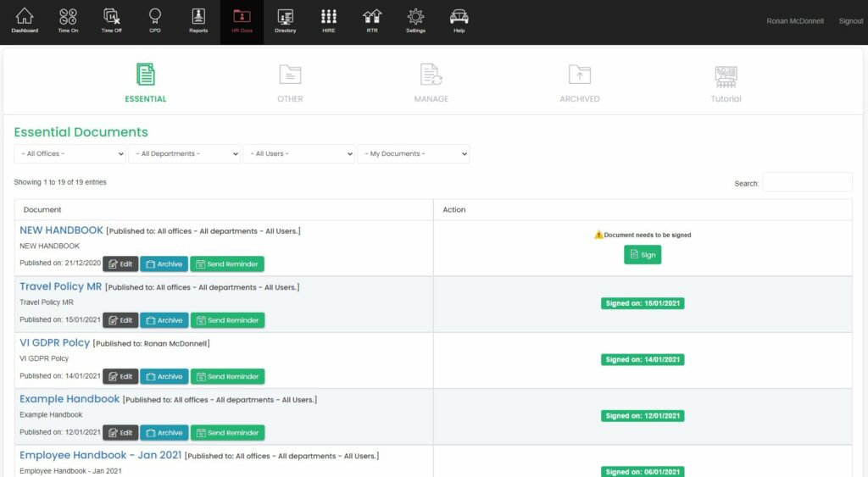Open the NEW HANDBOOK document link

click(61, 230)
